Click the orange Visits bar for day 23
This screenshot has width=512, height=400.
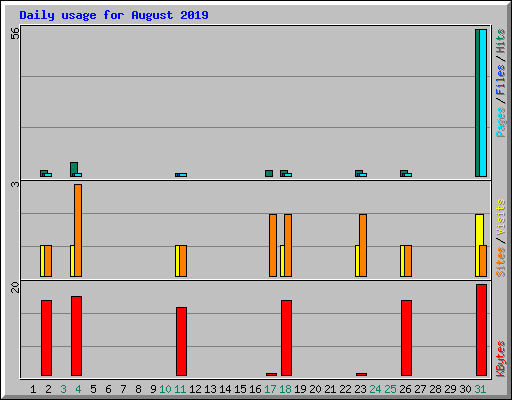(x=363, y=245)
